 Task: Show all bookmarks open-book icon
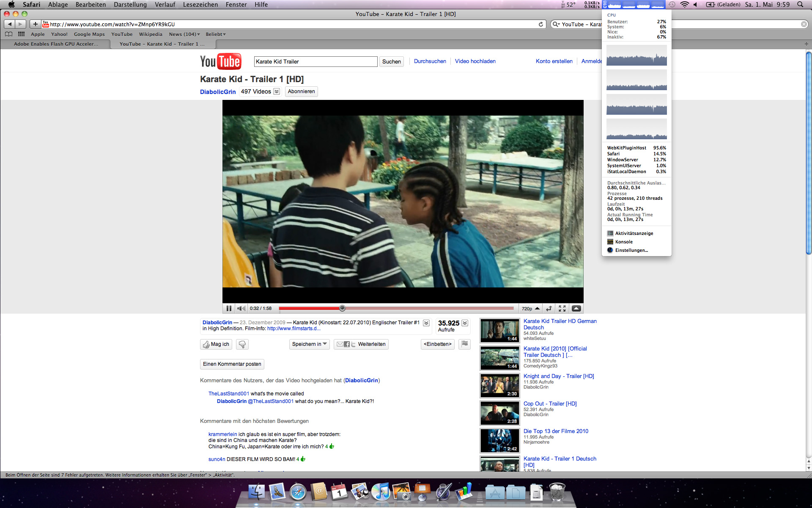(8, 34)
